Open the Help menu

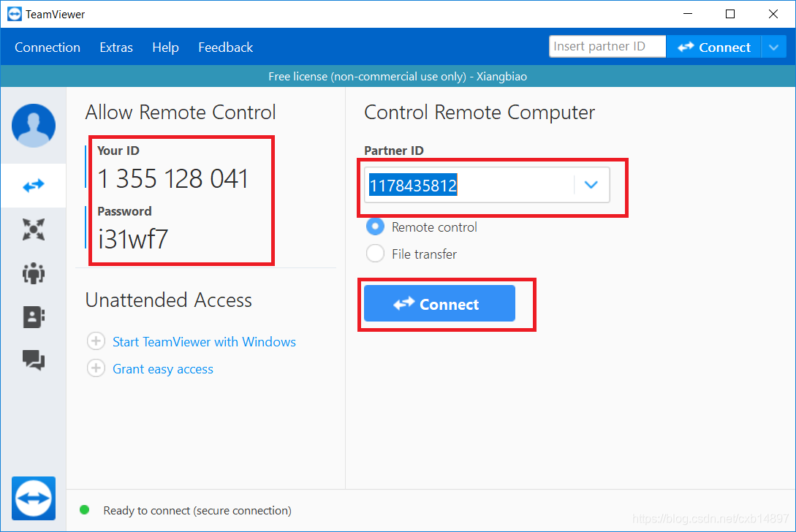(165, 47)
